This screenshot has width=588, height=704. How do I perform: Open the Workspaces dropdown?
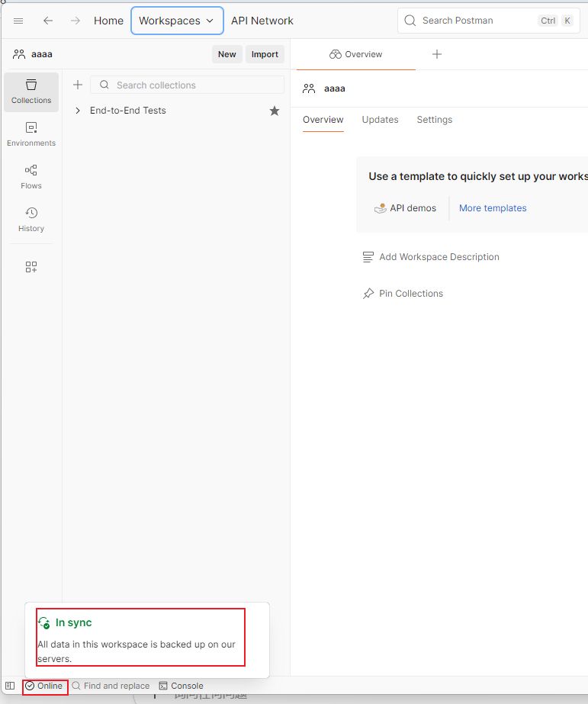(x=177, y=21)
